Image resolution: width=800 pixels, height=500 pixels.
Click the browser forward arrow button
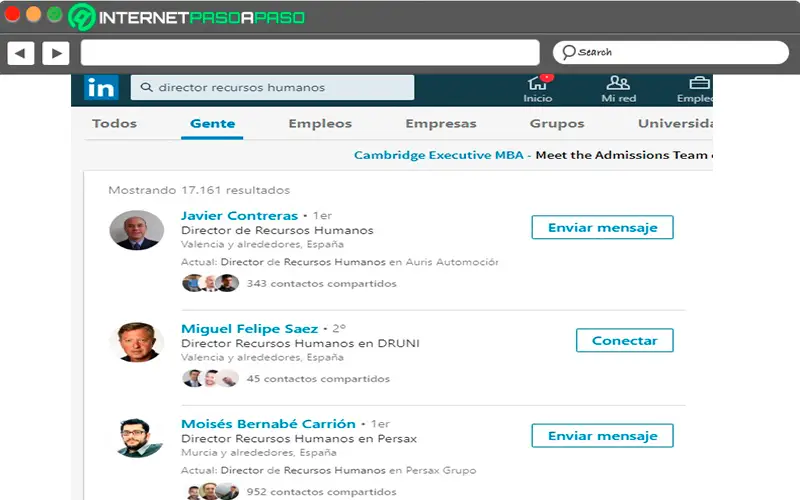[55, 53]
